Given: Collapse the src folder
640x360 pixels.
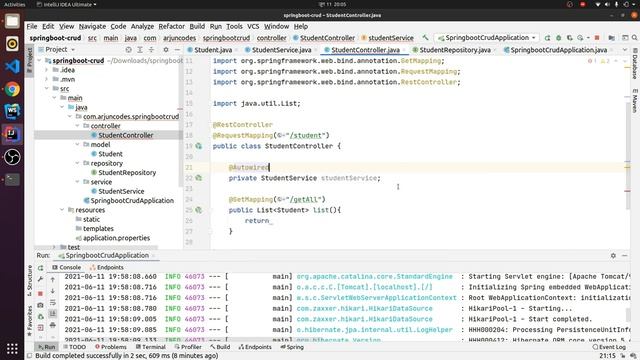Looking at the screenshot, I should 47,89.
